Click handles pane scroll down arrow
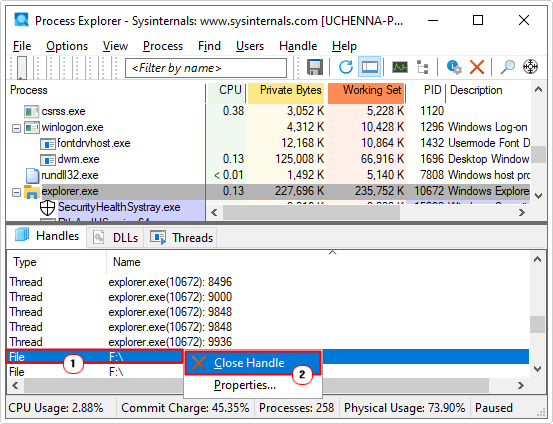The image size is (553, 424). point(537,369)
